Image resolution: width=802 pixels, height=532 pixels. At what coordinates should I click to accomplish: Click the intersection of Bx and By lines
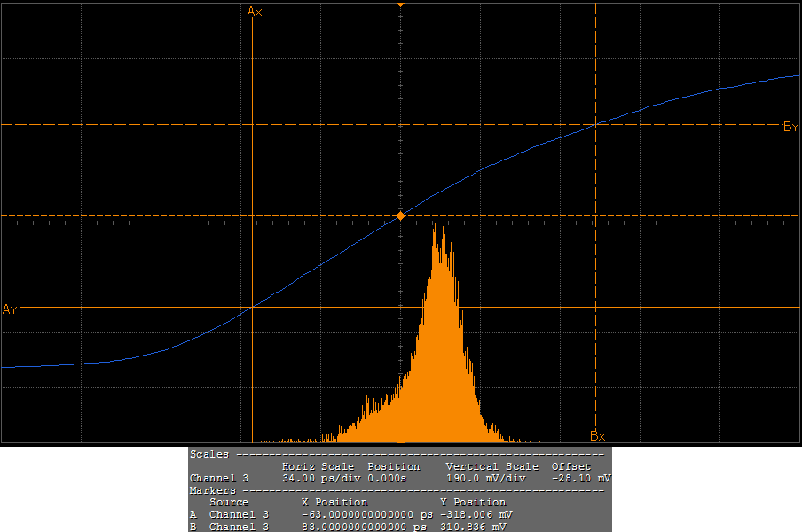click(x=594, y=125)
